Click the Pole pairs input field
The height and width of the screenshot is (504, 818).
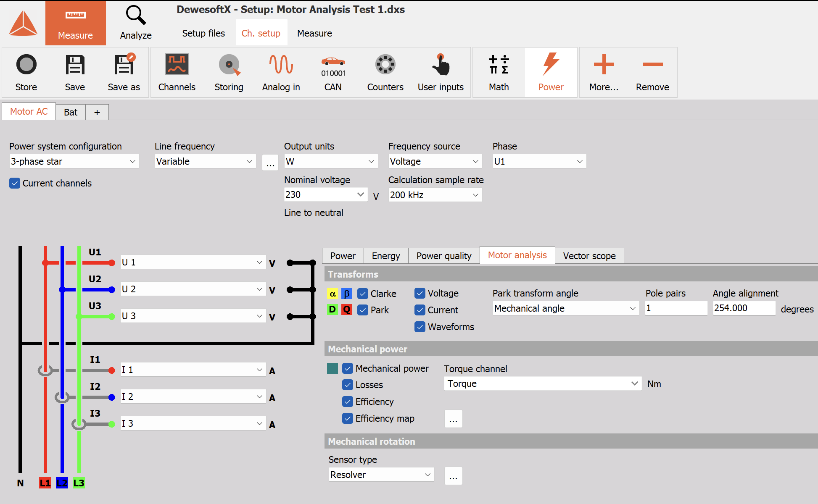click(x=676, y=308)
